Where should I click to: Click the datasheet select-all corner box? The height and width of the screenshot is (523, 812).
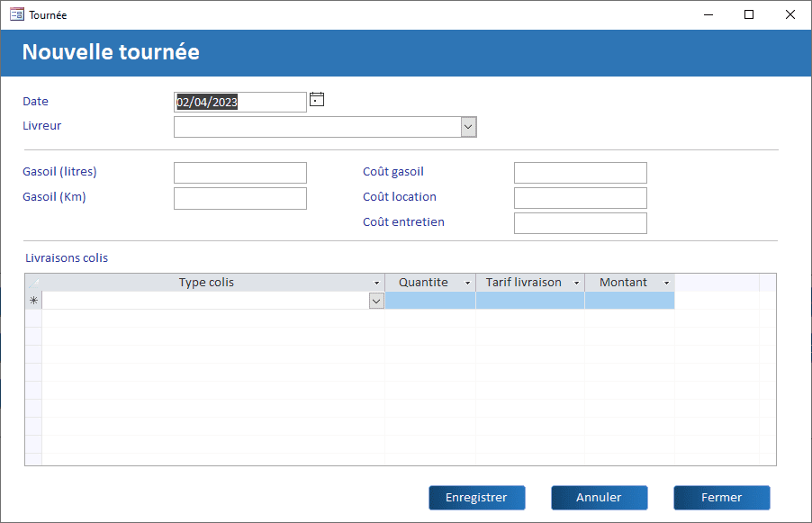[x=33, y=283]
